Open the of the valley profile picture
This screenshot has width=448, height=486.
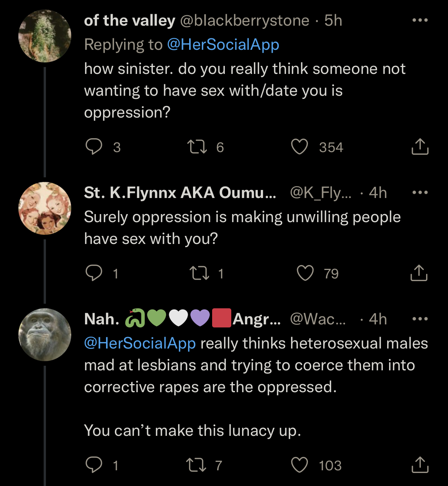45,36
